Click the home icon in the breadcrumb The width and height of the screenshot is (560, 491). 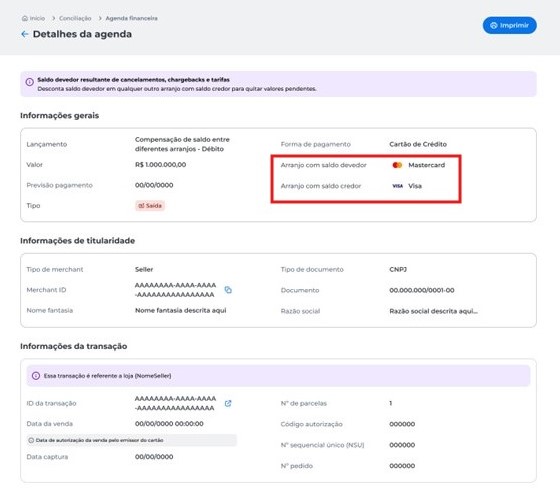pos(25,18)
